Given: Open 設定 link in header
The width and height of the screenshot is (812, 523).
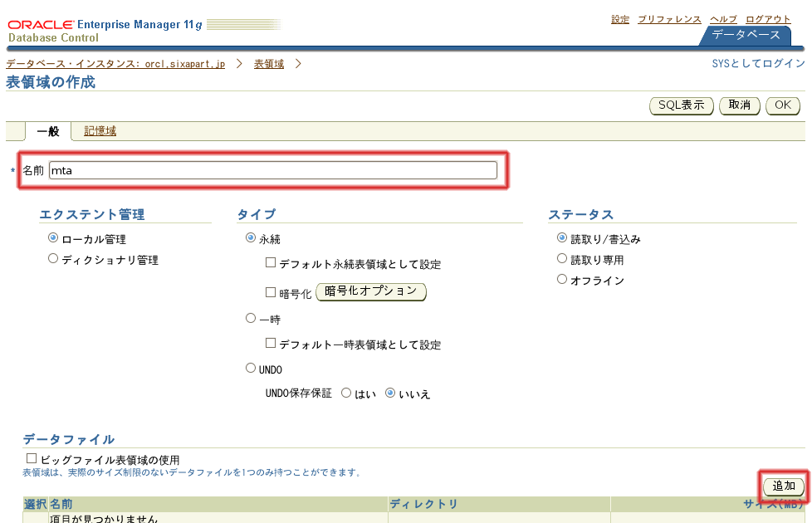Looking at the screenshot, I should pyautogui.click(x=620, y=20).
